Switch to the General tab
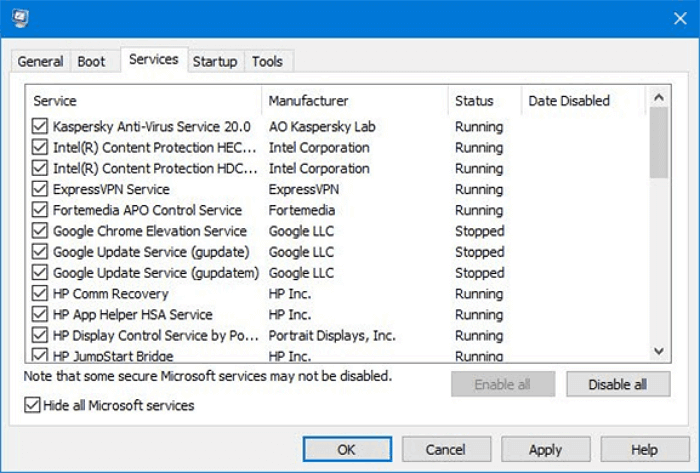 point(40,61)
